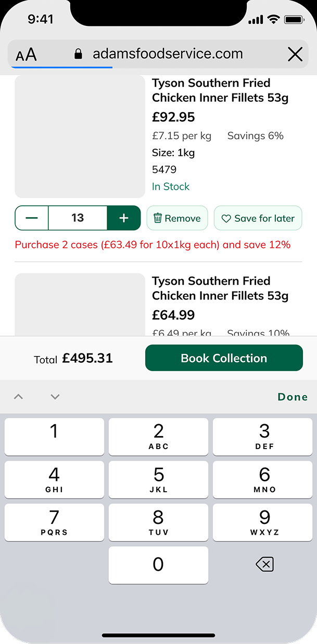This screenshot has height=644, width=317.
Task: Open the £64.99 Tyson Chicken Fillets product title
Action: (220, 288)
